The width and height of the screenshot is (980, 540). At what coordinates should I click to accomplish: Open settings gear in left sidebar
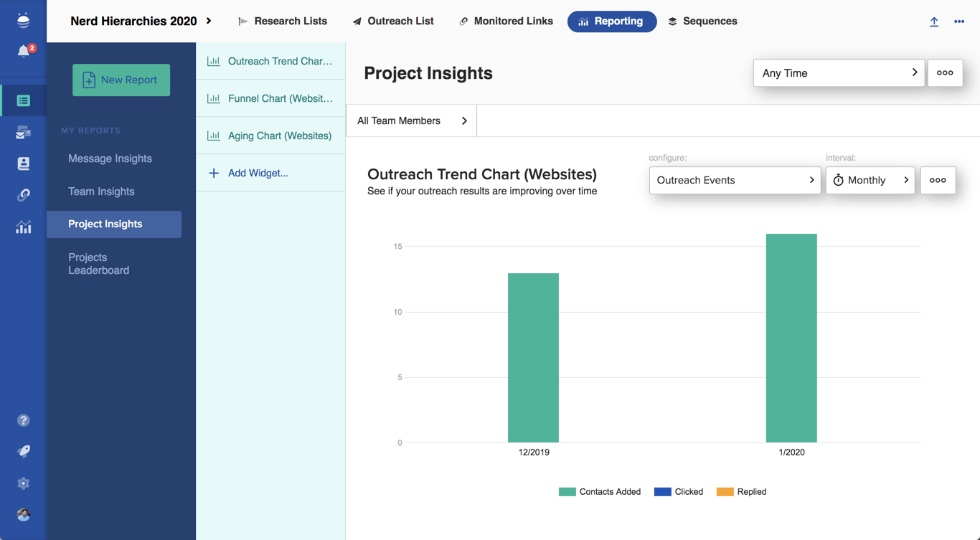point(24,483)
